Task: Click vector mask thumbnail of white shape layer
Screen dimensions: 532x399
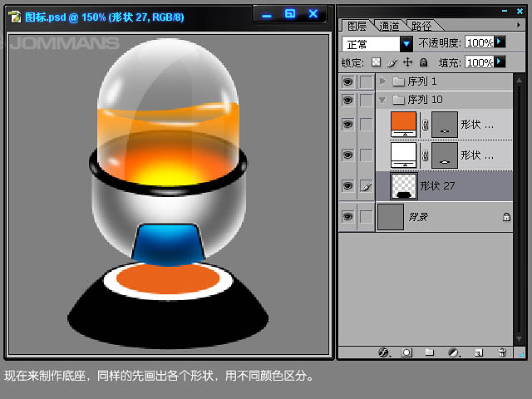Action: click(x=445, y=155)
